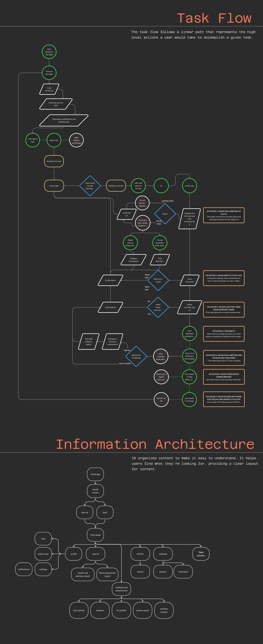Select the 'modules and attachments' node
Viewport: 263px width, 644px height.
point(121,589)
